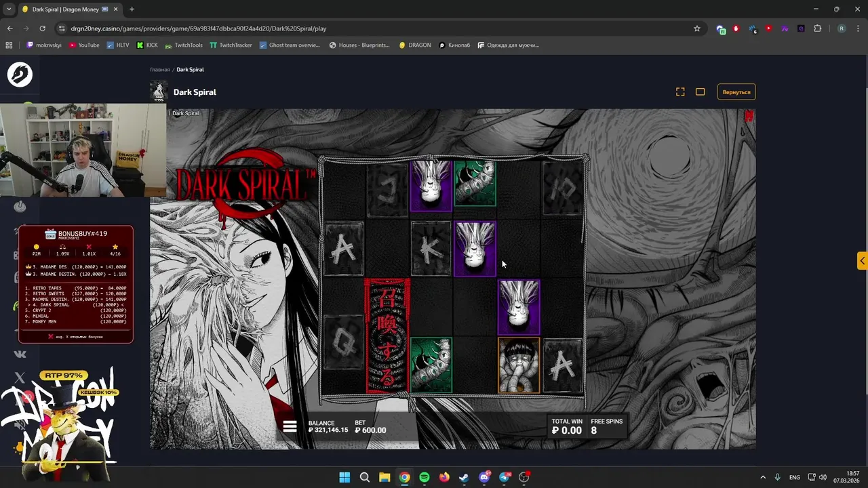Enter fullscreen mode for Dark Spiral
Screen dimensions: 868x488
click(x=680, y=92)
